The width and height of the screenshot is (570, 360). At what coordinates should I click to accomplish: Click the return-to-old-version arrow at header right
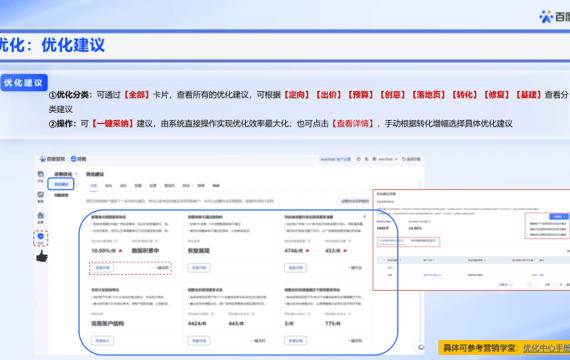tap(404, 159)
